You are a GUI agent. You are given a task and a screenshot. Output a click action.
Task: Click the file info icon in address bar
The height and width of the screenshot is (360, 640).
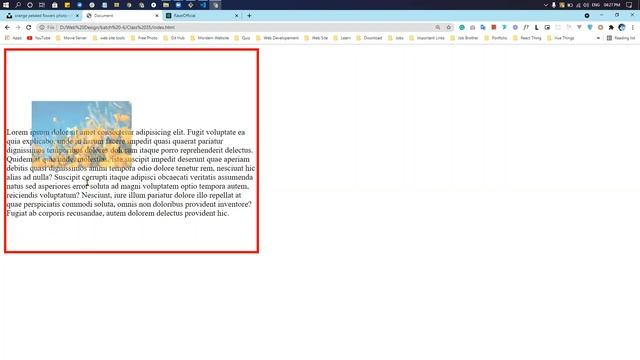pos(42,27)
